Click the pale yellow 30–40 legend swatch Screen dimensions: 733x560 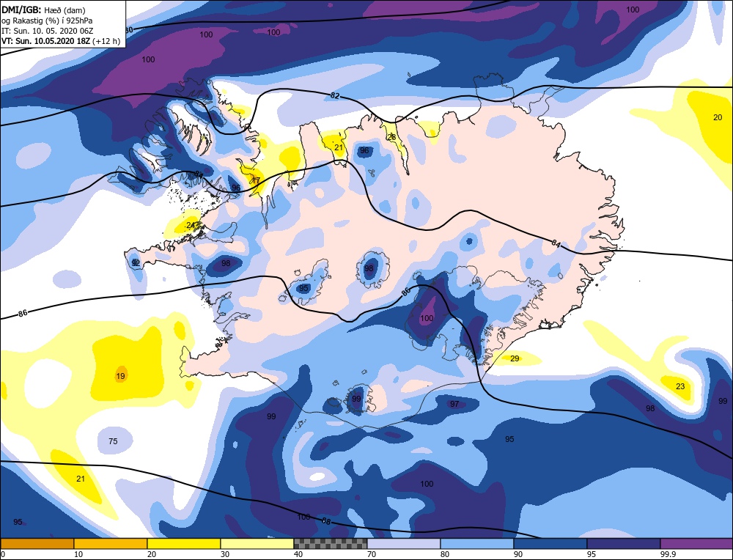click(257, 543)
